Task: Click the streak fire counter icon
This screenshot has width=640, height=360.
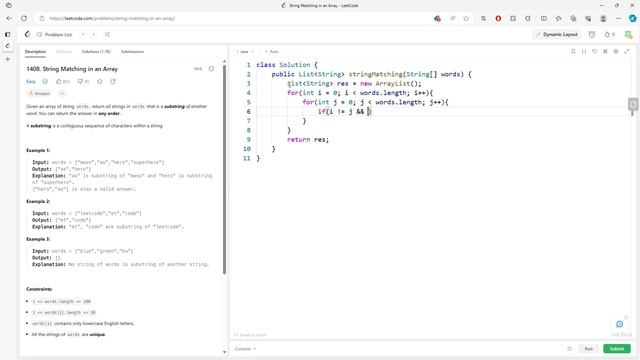Action: pyautogui.click(x=609, y=35)
